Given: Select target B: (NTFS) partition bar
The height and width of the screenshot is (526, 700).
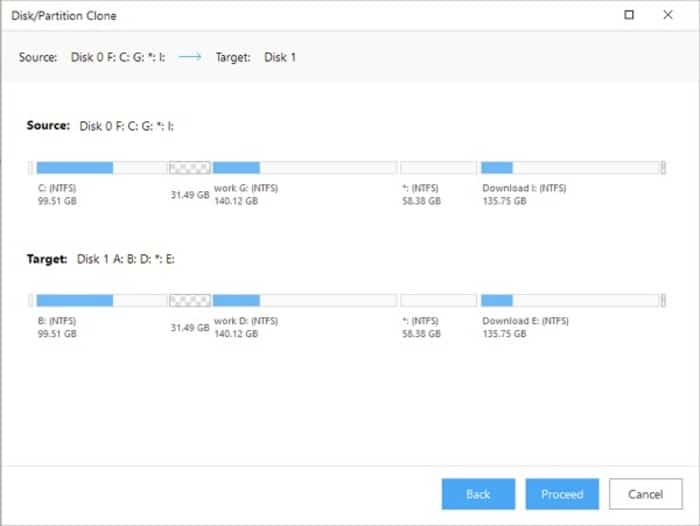Looking at the screenshot, I should 102,301.
